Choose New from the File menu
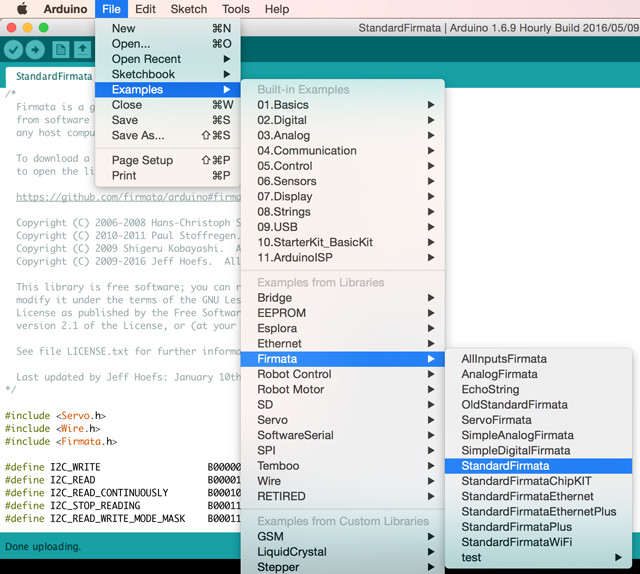The image size is (640, 574). pos(168,28)
